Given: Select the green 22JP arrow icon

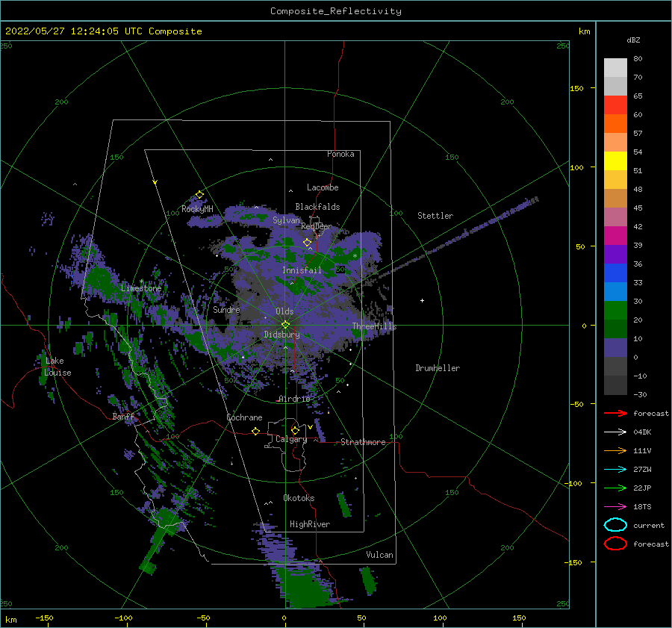Looking at the screenshot, I should (x=615, y=488).
